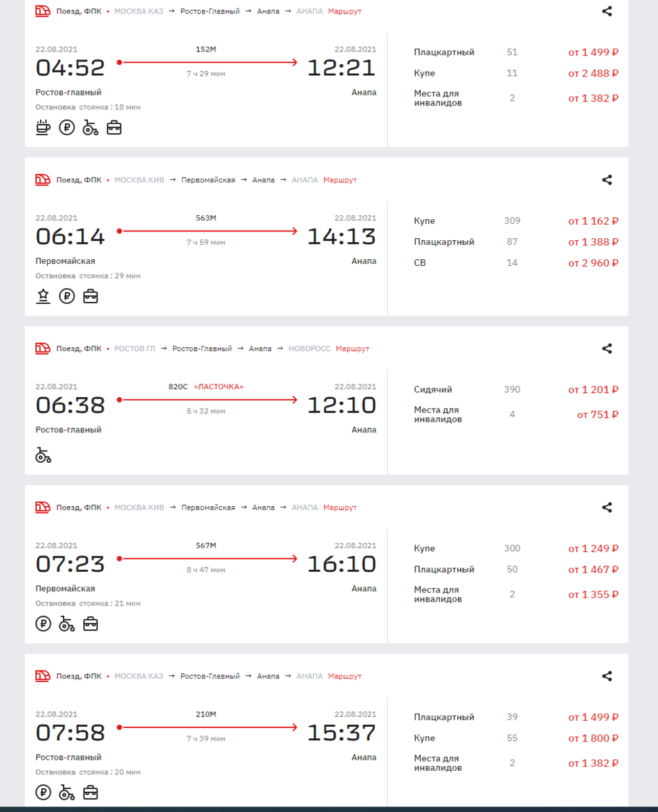The width and height of the screenshot is (658, 812).
Task: Click share icon for Lastochka 820C train
Action: pos(607,348)
